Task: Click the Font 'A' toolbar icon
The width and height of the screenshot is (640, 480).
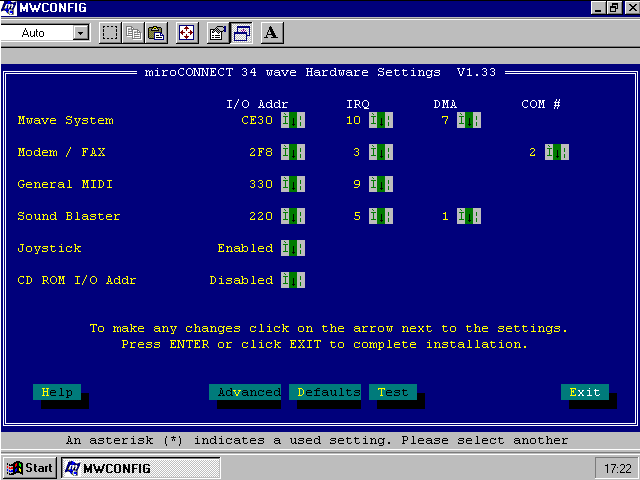Action: [x=272, y=33]
